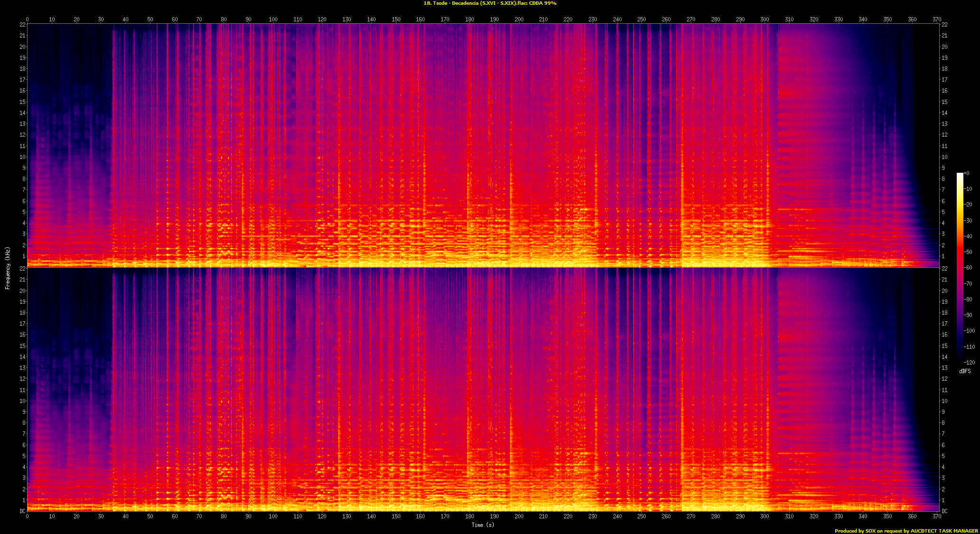Click the DC label on bottom-right frequency axis
980x534 pixels.
pyautogui.click(x=944, y=511)
